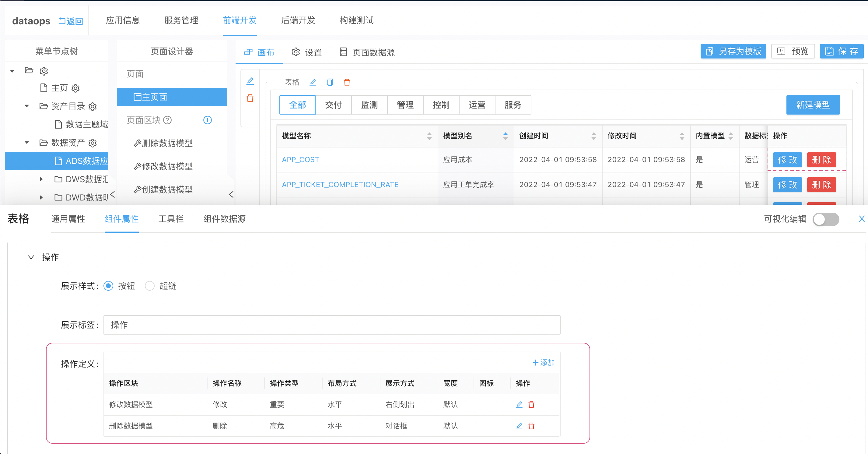The image size is (868, 454).
Task: Collapse the 操作 section chevron
Action: 31,257
